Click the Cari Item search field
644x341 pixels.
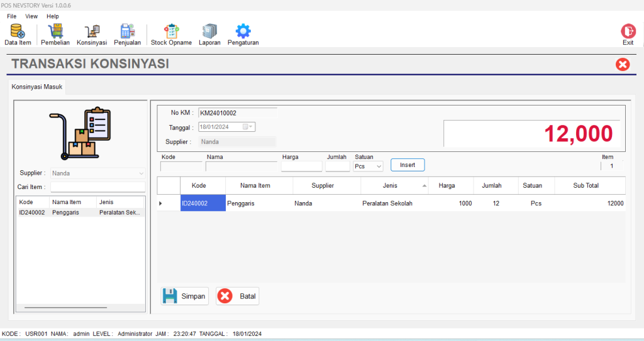98,187
